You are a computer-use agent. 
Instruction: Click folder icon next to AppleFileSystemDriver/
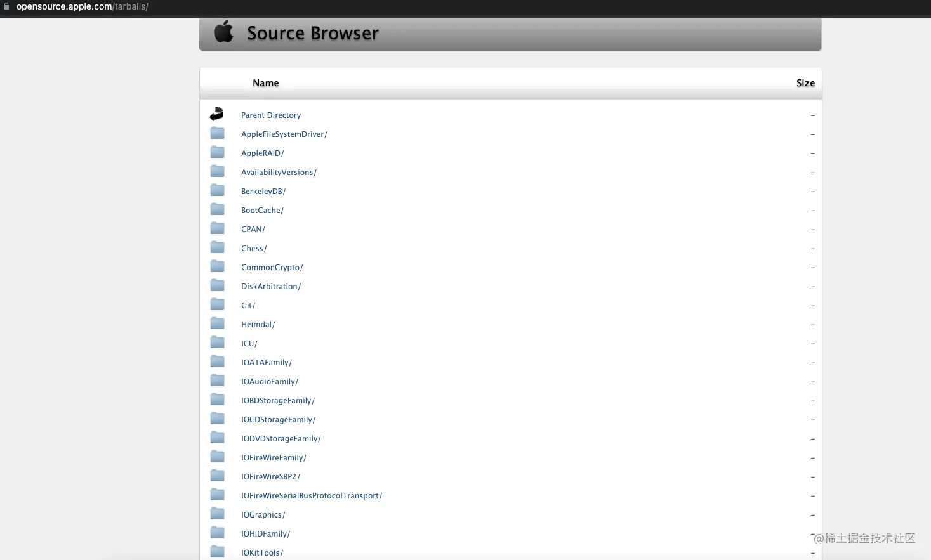[217, 133]
